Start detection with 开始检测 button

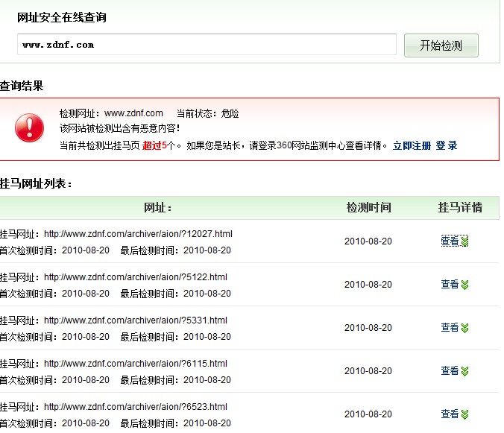pos(441,45)
